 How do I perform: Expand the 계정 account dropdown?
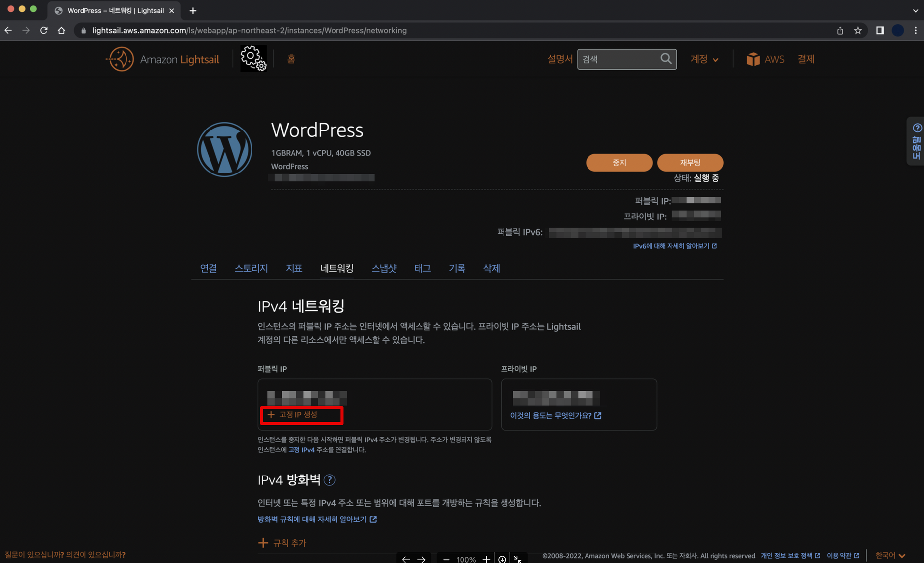point(705,59)
